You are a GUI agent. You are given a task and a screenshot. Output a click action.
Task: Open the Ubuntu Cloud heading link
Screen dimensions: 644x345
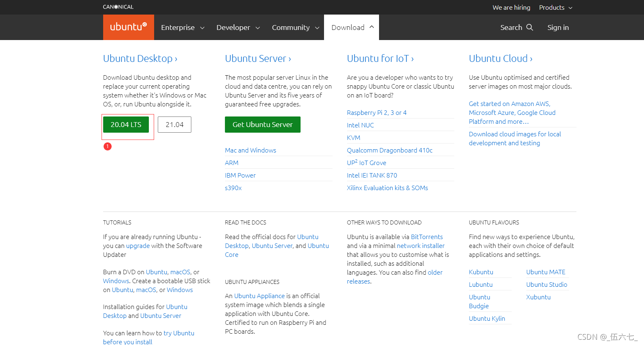pos(500,58)
